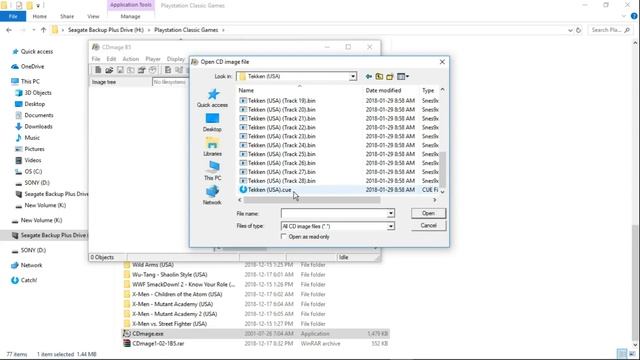Viewport: 640px width, 360px height.
Task: Click Explorer's back navigation arrow
Action: 9,30
